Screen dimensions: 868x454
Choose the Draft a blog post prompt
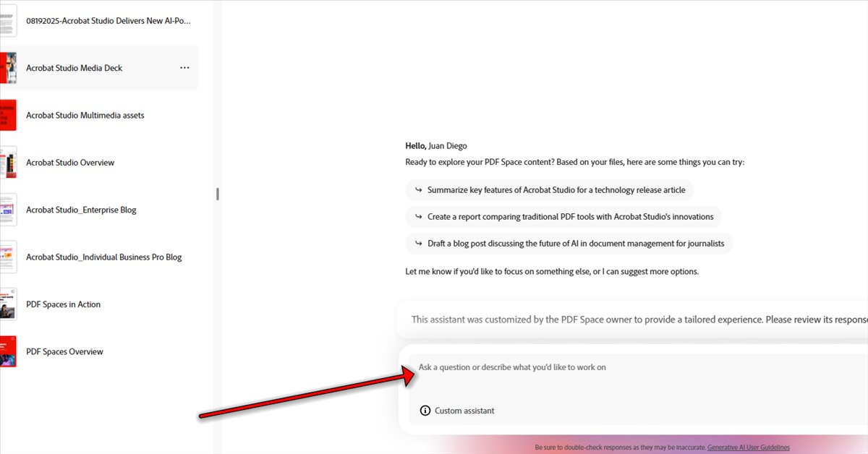(x=575, y=244)
